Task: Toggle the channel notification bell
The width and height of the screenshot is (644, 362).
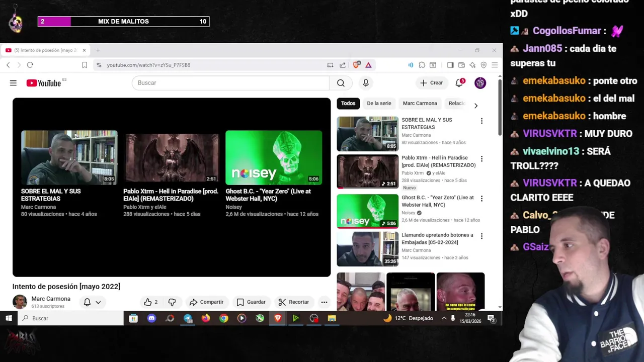Action: (x=87, y=302)
